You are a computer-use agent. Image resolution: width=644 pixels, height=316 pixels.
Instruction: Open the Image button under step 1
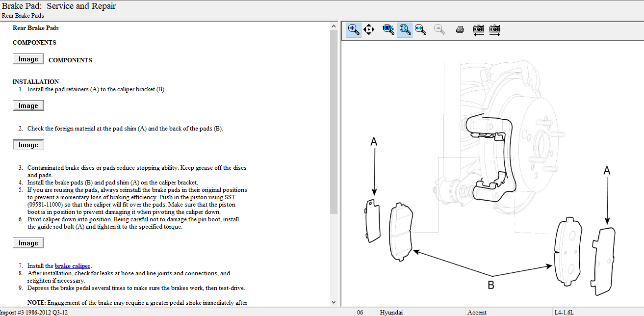[x=28, y=106]
